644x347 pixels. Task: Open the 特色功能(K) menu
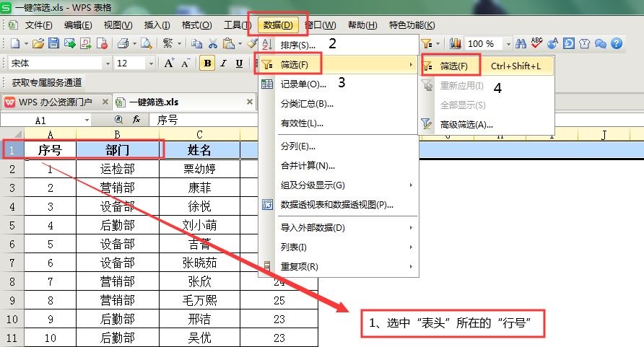[x=412, y=25]
